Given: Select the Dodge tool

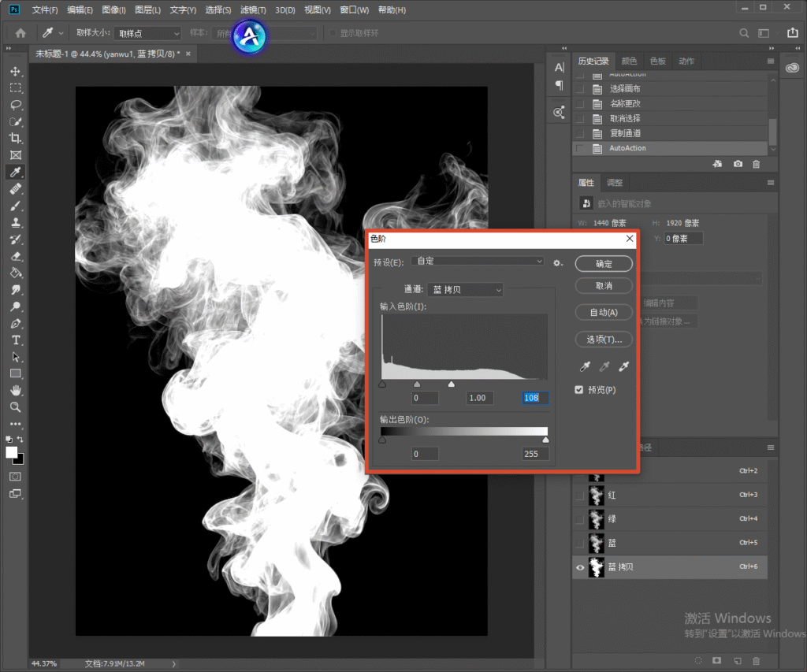Looking at the screenshot, I should coord(16,306).
